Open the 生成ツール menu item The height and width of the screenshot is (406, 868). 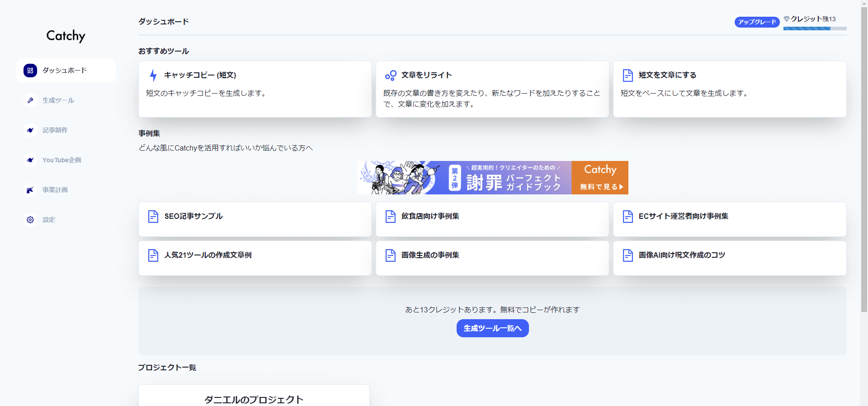58,100
